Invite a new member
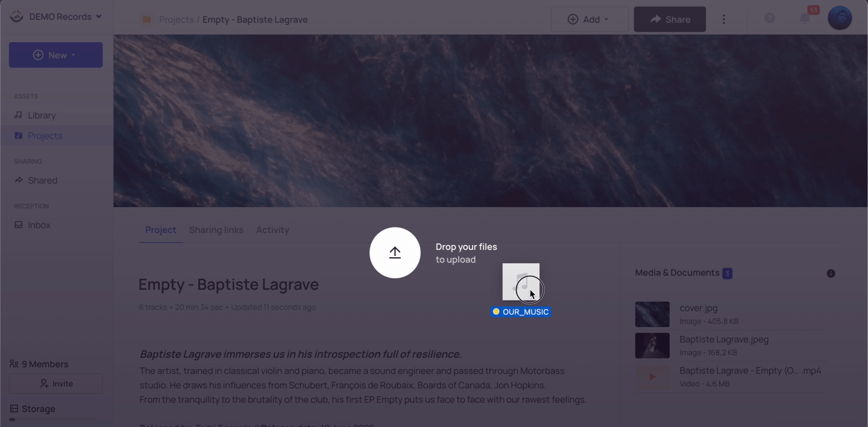868x427 pixels. pyautogui.click(x=55, y=384)
